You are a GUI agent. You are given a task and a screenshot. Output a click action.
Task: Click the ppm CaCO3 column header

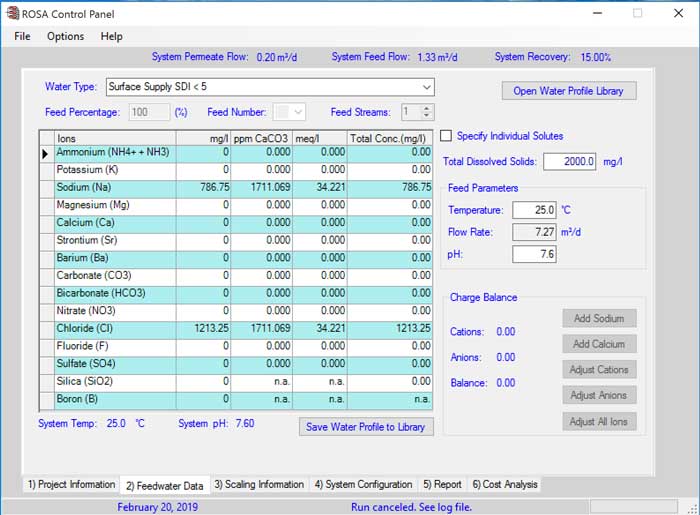tap(261, 138)
